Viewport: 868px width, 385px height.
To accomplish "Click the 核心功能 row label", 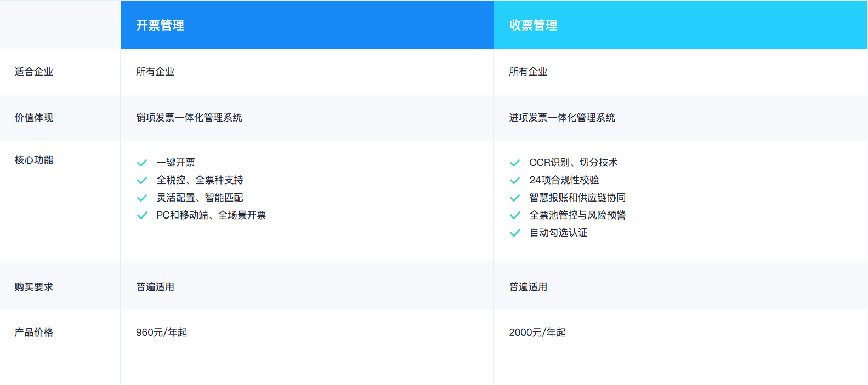I will coord(34,160).
